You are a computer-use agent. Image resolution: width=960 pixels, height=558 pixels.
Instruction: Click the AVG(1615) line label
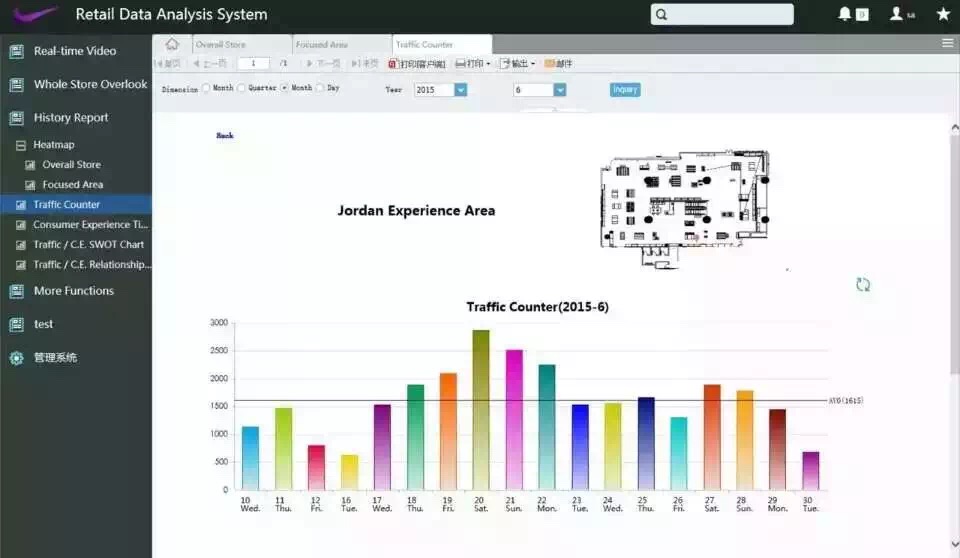coord(846,401)
